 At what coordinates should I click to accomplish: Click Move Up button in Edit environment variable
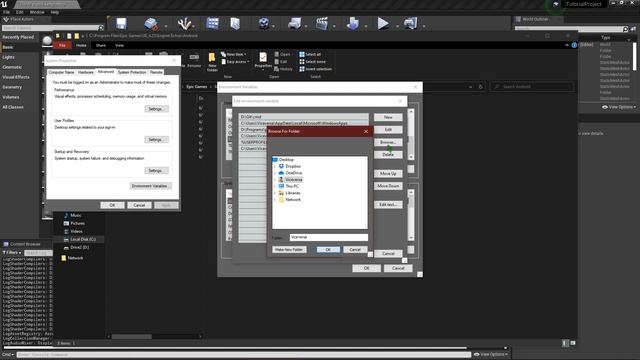[388, 173]
